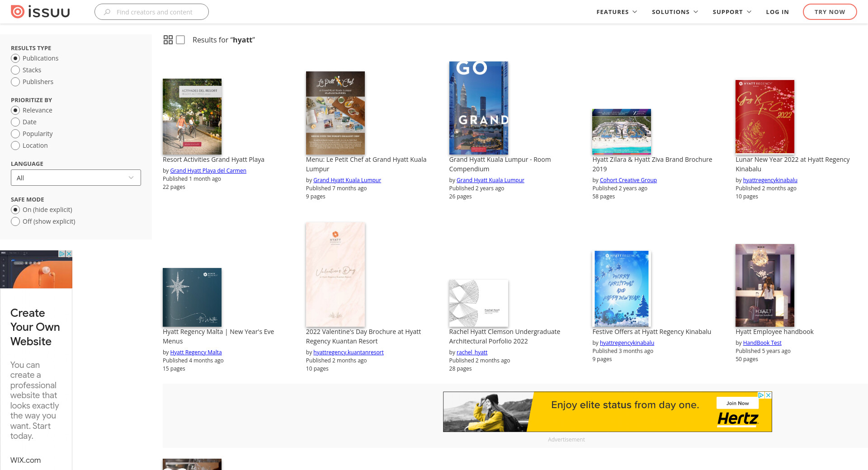
Task: Switch to grid view layout
Action: [168, 40]
